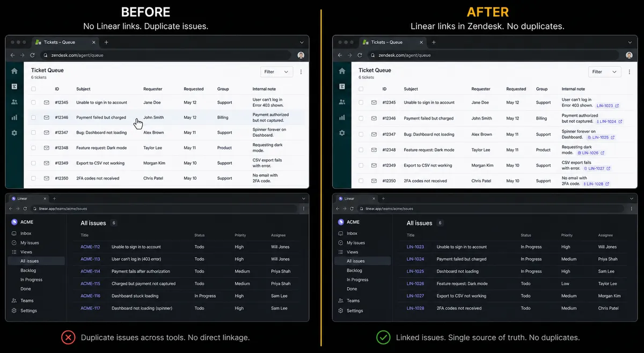Open issue ACME-112 in Before Linear list
Image resolution: width=644 pixels, height=353 pixels.
click(x=90, y=247)
